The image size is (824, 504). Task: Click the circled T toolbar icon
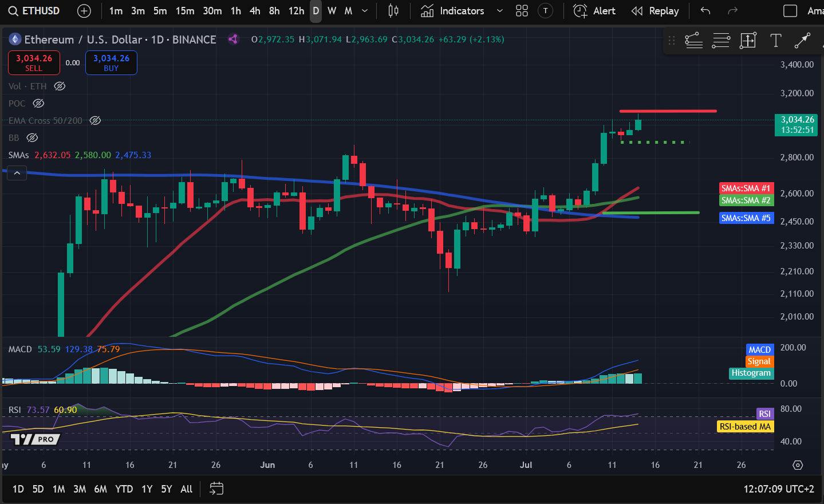click(x=546, y=11)
